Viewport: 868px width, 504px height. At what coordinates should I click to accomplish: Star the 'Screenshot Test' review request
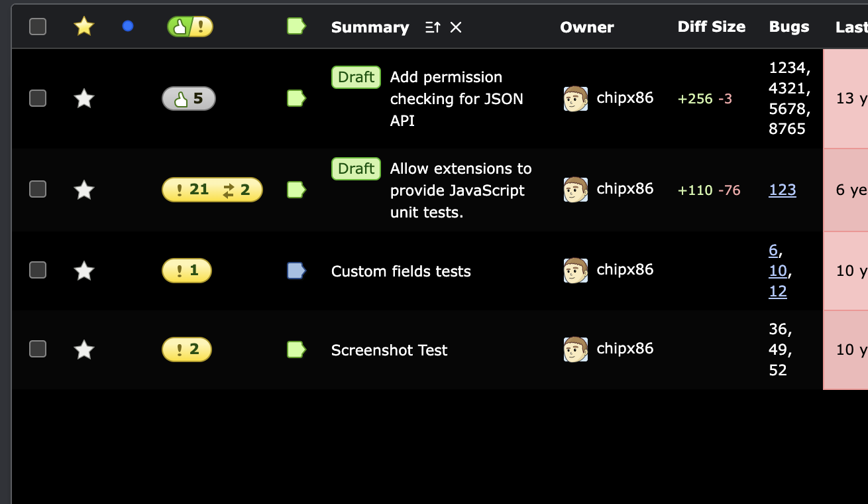(83, 349)
